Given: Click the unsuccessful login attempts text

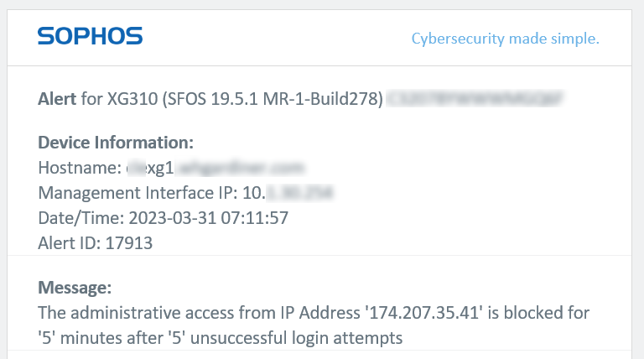Looking at the screenshot, I should click(x=297, y=339).
